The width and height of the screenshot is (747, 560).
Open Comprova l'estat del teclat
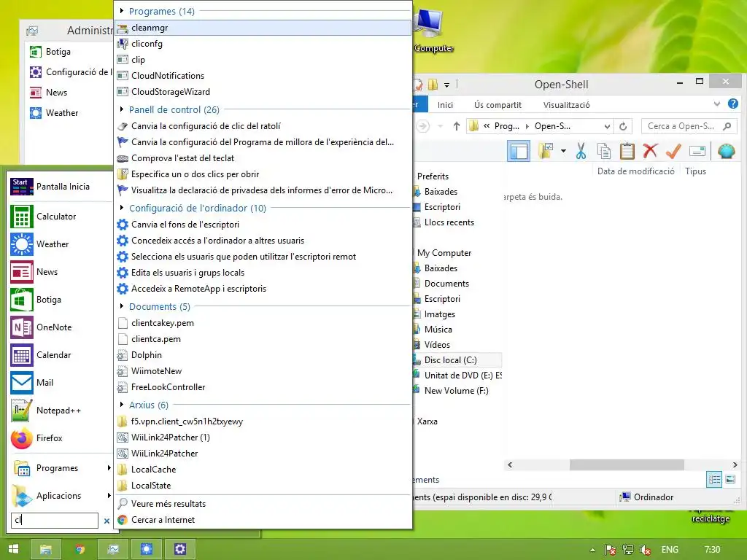click(x=263, y=158)
